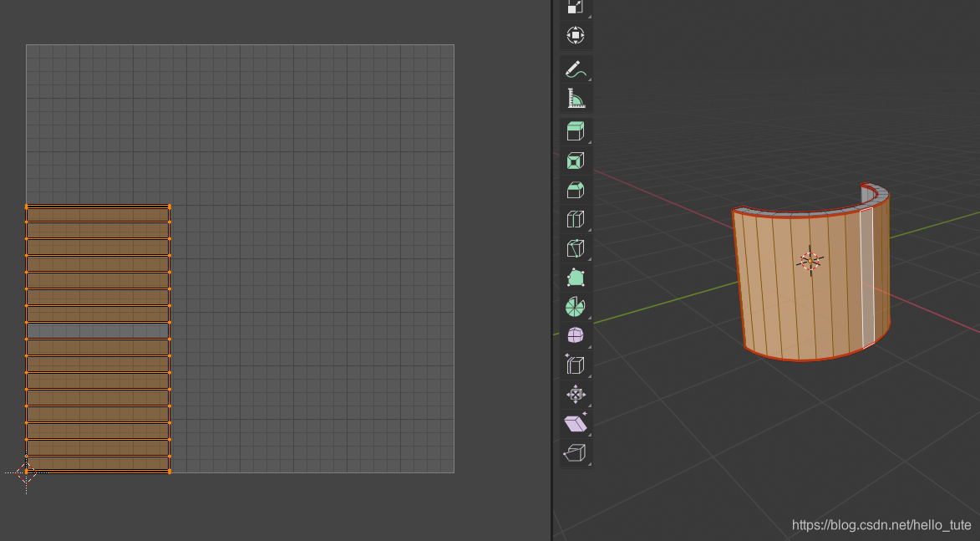Image resolution: width=980 pixels, height=541 pixels.
Task: Select the Rip Region tool
Action: click(x=576, y=453)
